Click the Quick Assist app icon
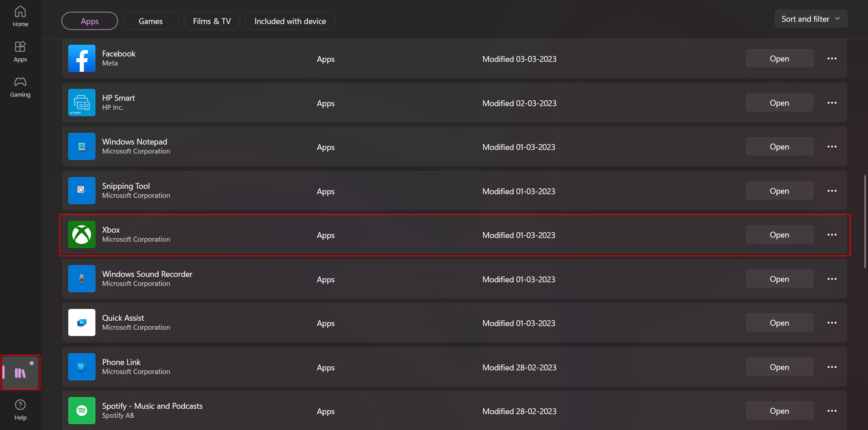 (x=82, y=322)
